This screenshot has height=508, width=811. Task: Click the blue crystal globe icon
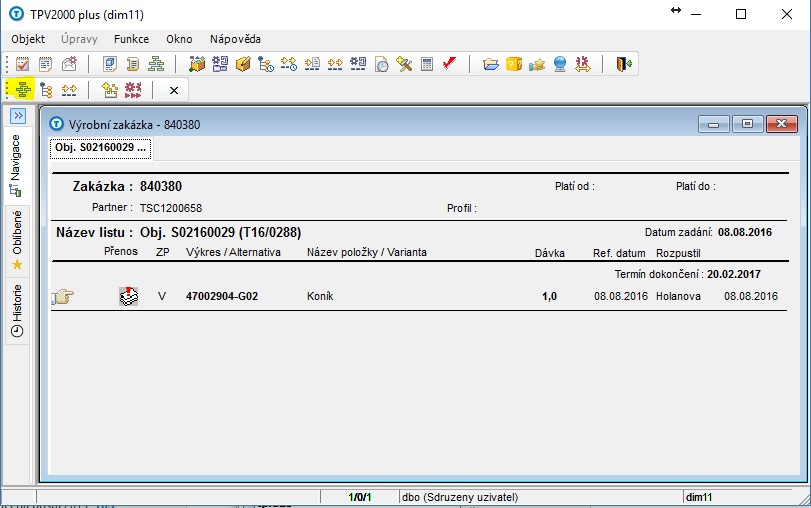(x=560, y=64)
